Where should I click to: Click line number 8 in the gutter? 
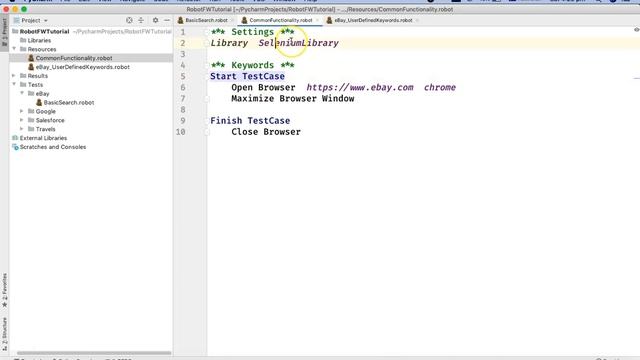[x=182, y=110]
